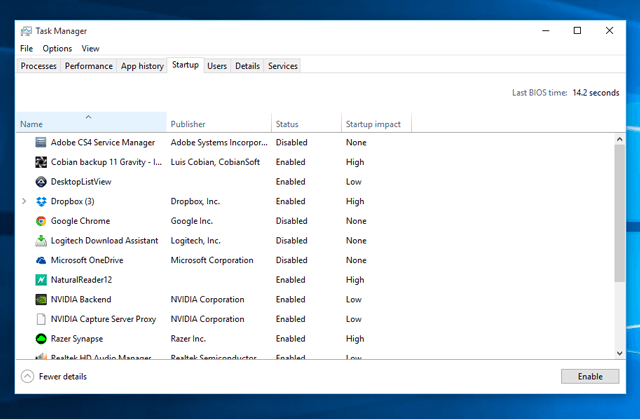Click publisher Razer Inc. cell
This screenshot has width=640, height=419.
coord(188,339)
